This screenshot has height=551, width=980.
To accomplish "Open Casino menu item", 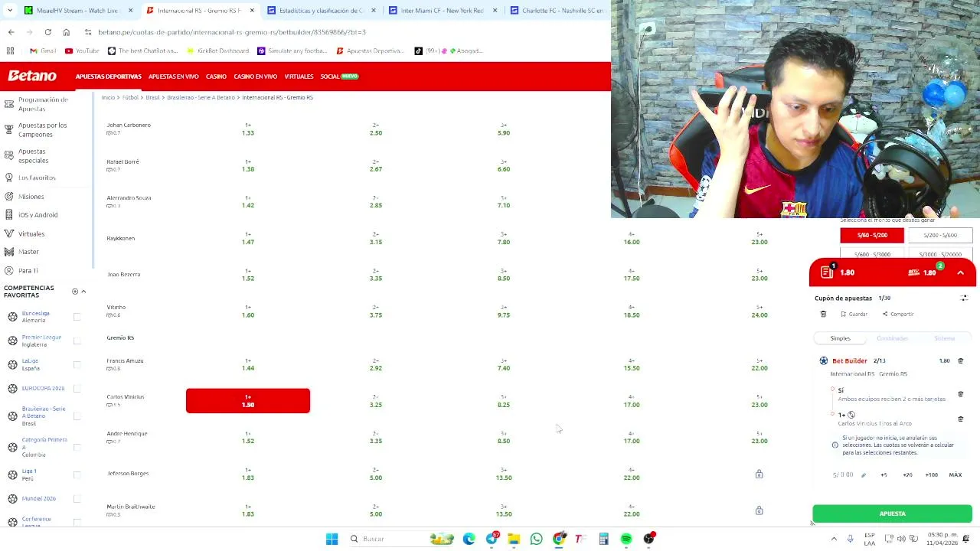I will point(216,77).
